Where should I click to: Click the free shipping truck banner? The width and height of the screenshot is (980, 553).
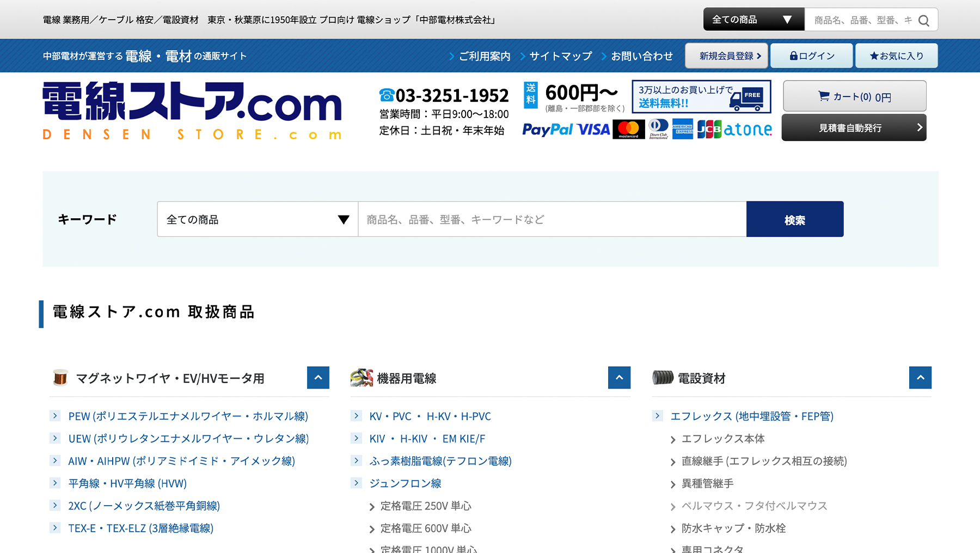tap(701, 96)
